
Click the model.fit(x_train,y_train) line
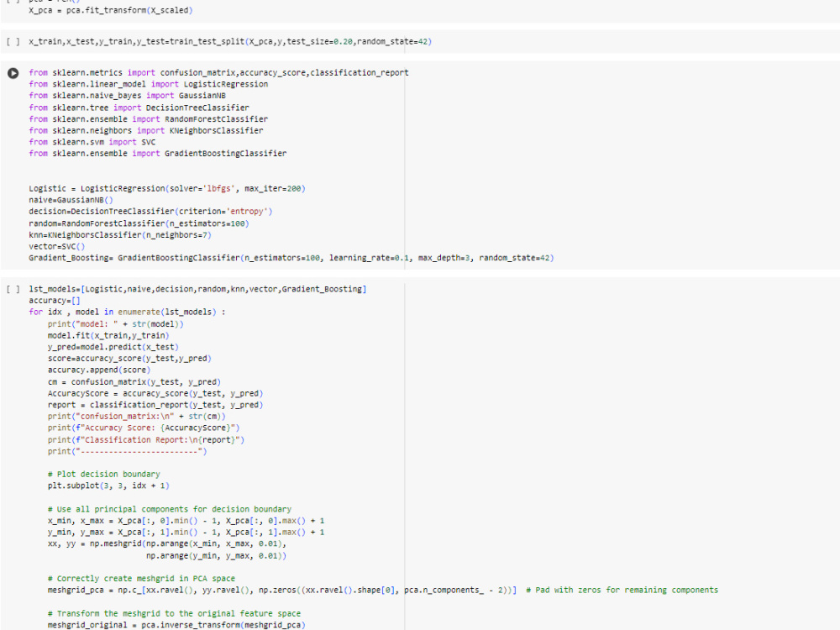[108, 335]
